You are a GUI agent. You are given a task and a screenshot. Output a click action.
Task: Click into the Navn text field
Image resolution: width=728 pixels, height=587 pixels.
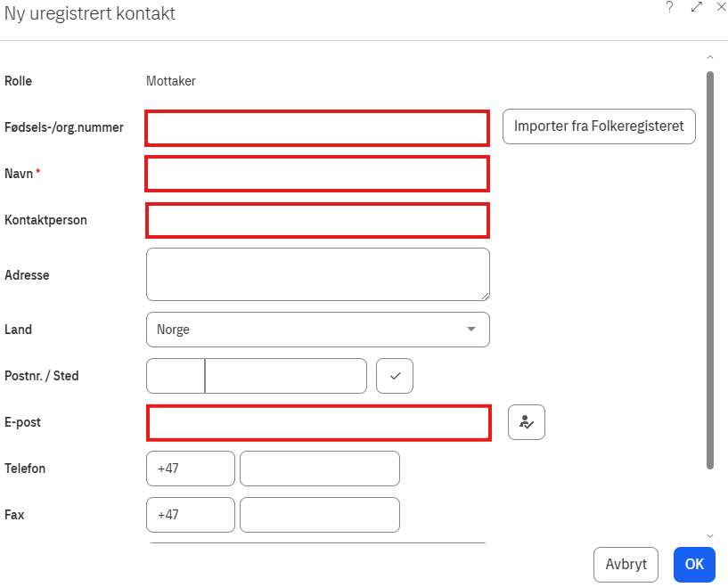point(317,174)
